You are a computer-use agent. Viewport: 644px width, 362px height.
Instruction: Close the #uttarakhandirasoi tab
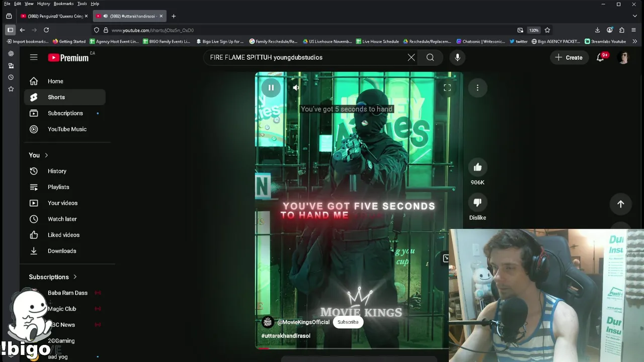click(162, 16)
